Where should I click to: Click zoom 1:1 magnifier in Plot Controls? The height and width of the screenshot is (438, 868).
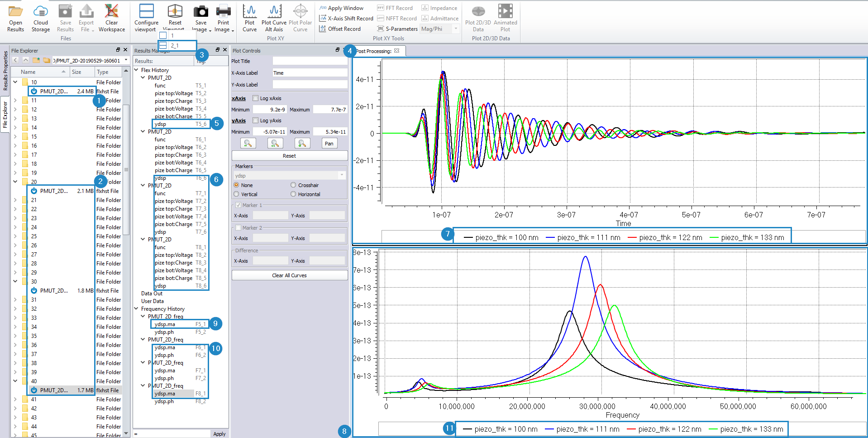(275, 144)
